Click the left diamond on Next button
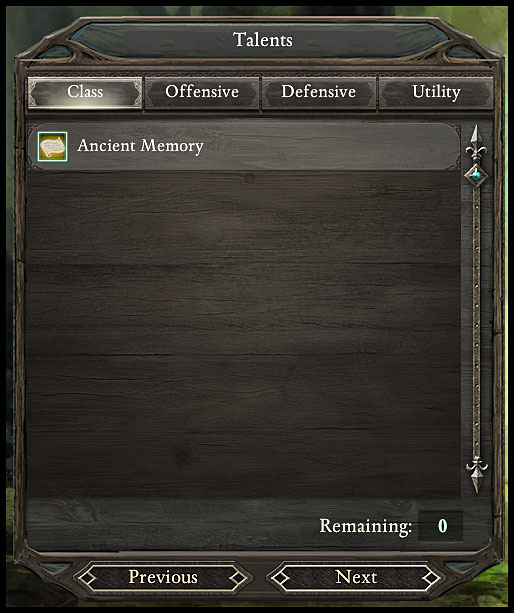 click(280, 577)
